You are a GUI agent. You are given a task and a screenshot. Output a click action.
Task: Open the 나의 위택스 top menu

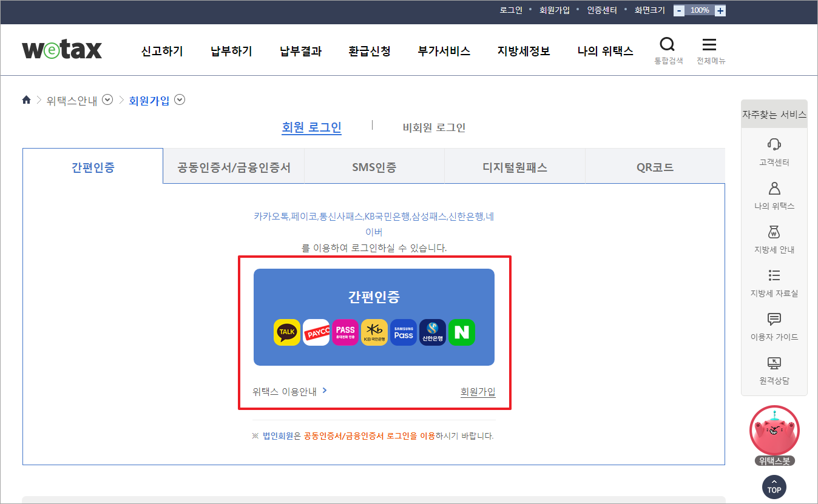pyautogui.click(x=605, y=51)
